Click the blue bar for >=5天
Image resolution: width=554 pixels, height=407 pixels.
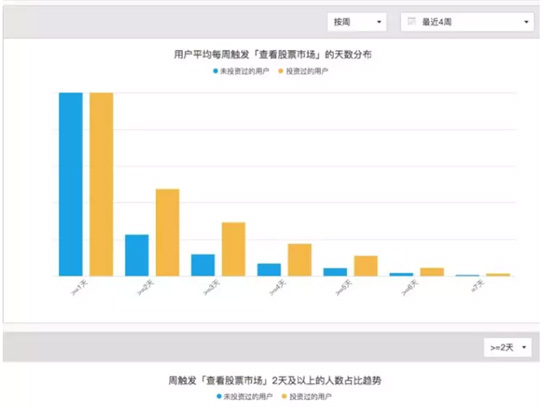point(335,272)
